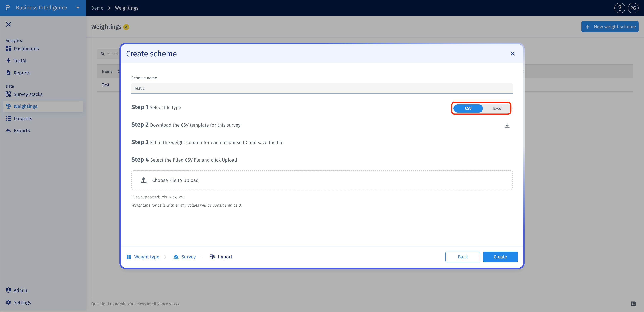Switch file type to Excel
644x312 pixels.
pos(497,108)
